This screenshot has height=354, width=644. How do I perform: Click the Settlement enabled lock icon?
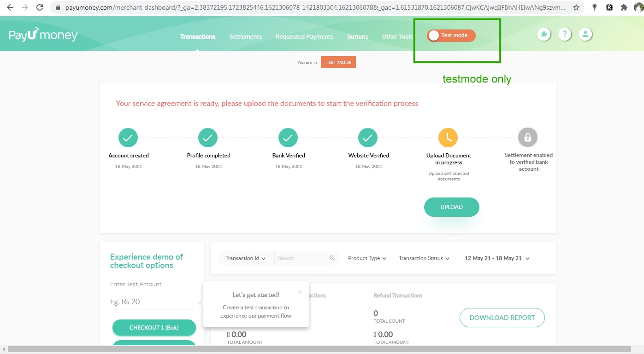(528, 137)
